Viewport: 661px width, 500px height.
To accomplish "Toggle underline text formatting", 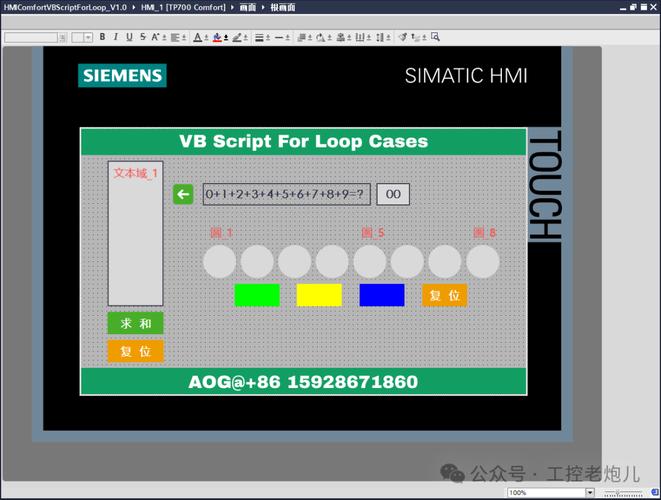I will click(x=129, y=37).
